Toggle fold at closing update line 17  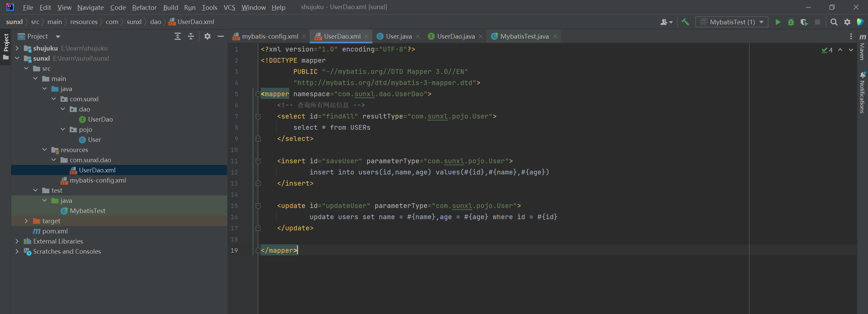point(258,228)
